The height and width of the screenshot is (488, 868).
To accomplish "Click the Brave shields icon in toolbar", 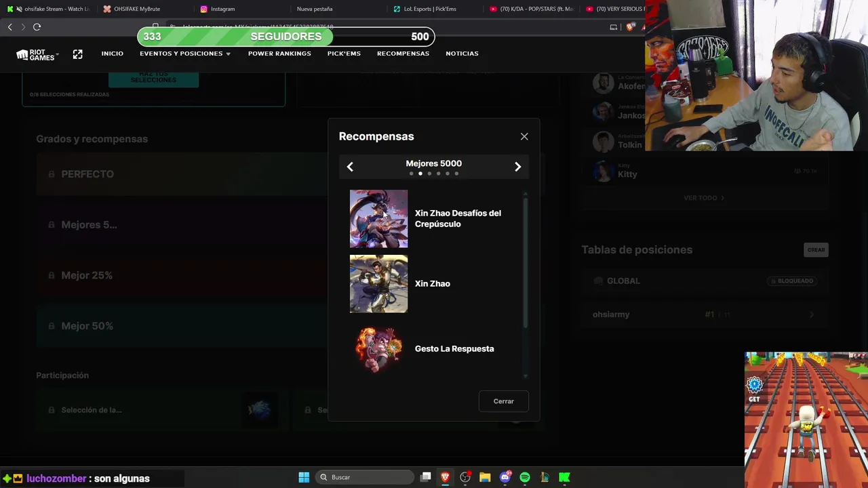I will [x=630, y=27].
